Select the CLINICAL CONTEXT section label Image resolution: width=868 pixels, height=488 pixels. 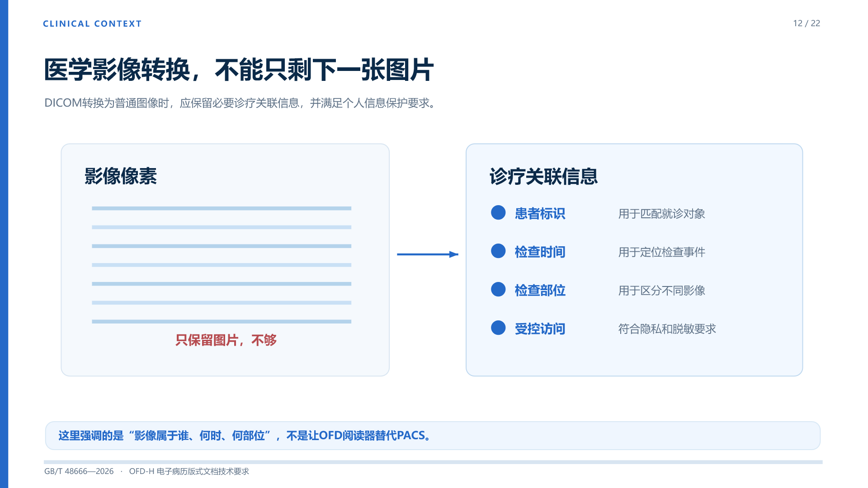coord(92,23)
